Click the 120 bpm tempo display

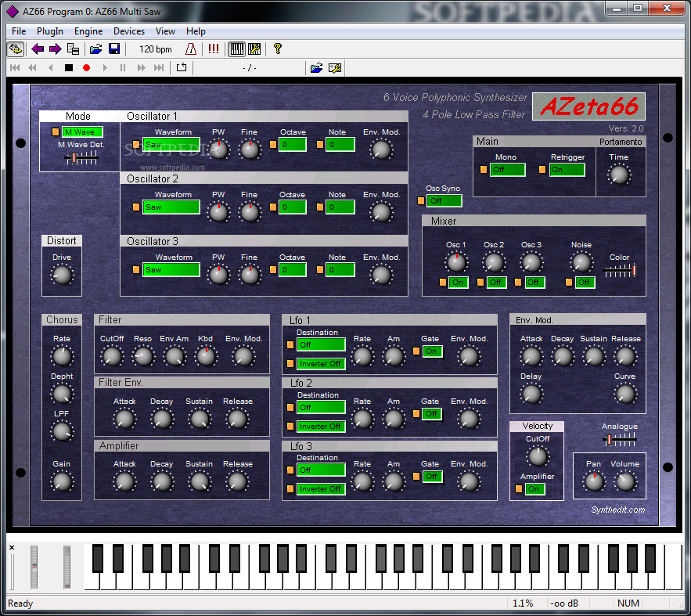[156, 49]
